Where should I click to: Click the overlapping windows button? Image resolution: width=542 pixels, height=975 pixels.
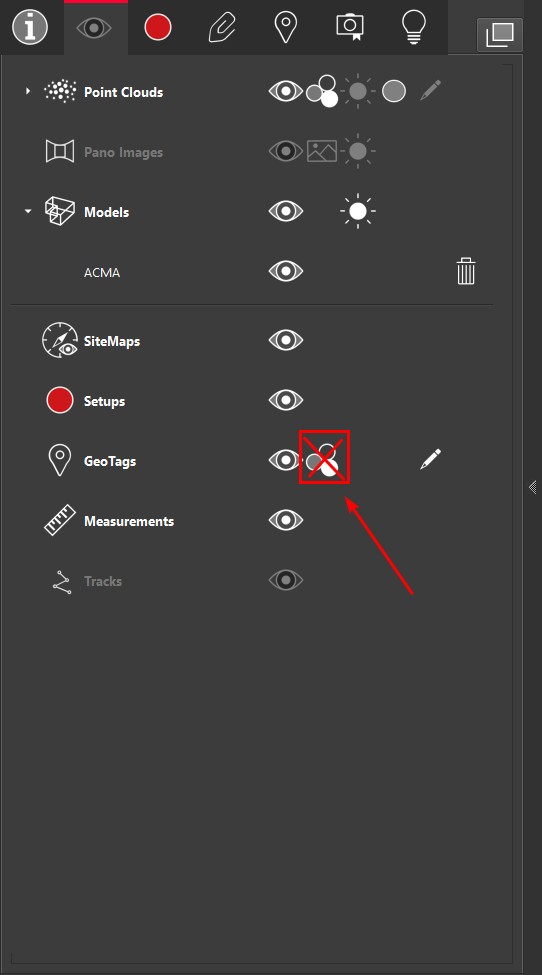click(500, 34)
